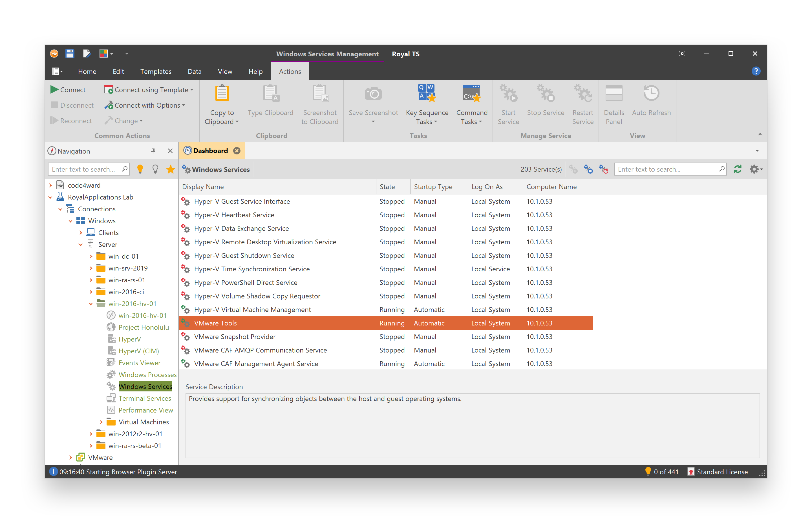Toggle the outline lightbulb filter in Navigation

(155, 169)
